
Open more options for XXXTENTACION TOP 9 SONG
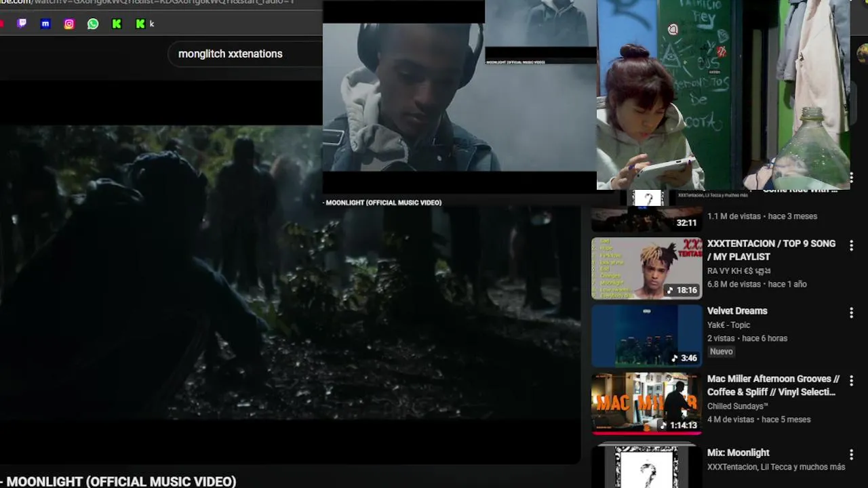click(851, 245)
